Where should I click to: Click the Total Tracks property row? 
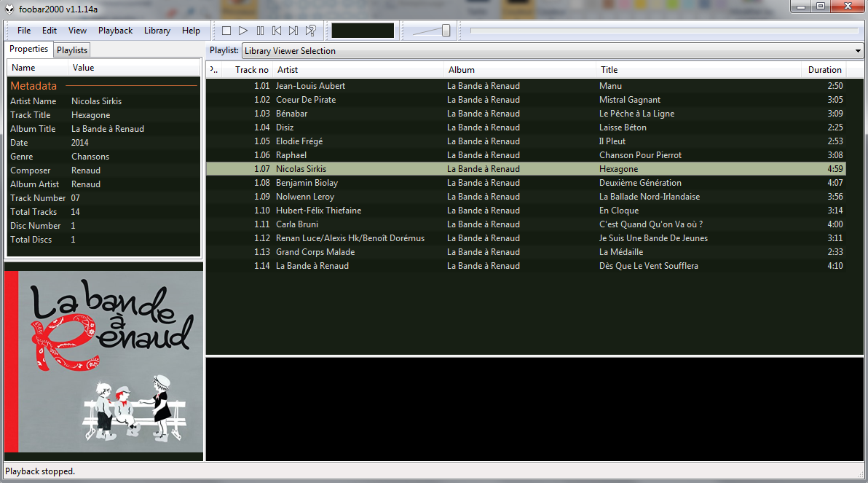coord(103,212)
